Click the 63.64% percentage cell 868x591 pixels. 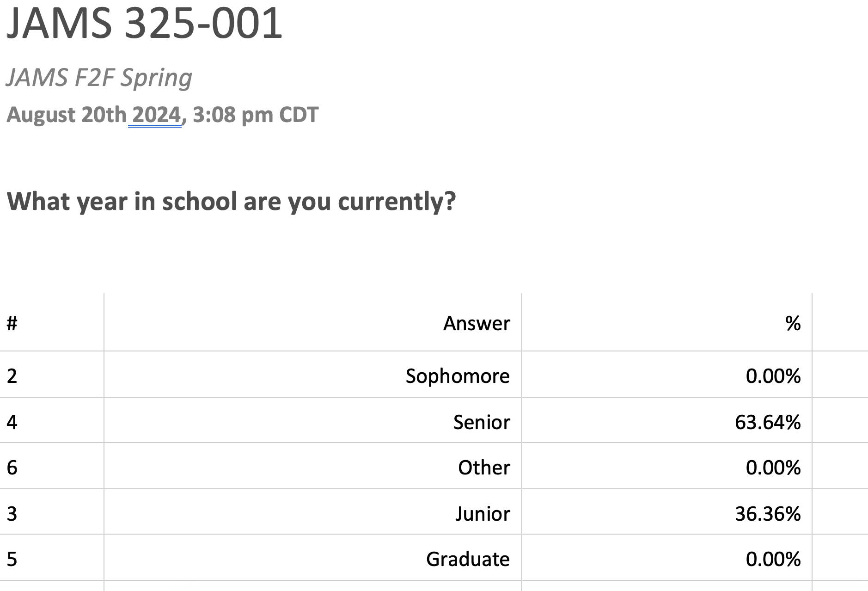click(768, 422)
